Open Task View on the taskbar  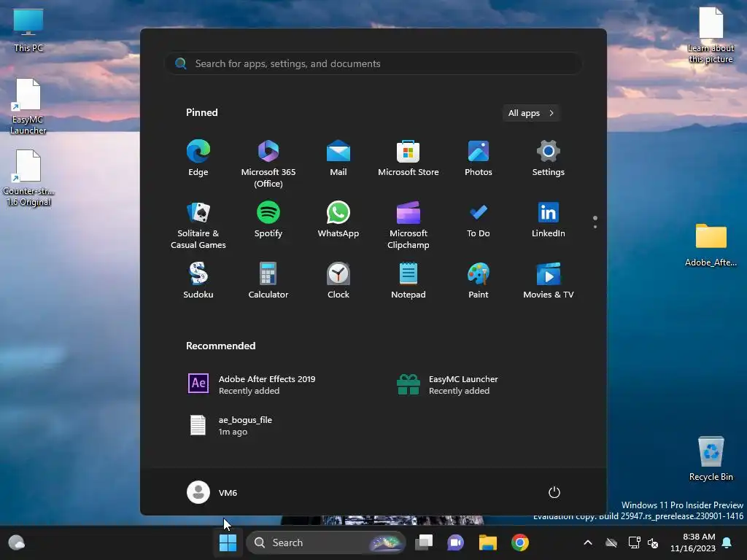point(424,542)
